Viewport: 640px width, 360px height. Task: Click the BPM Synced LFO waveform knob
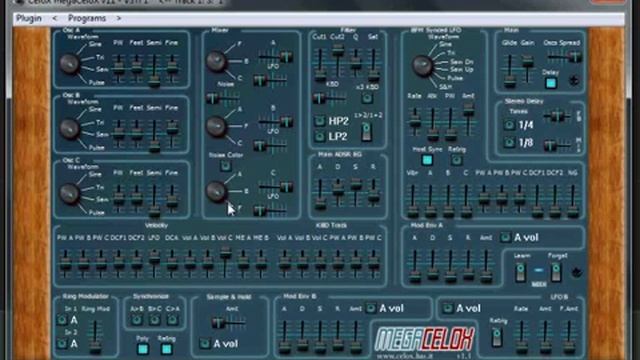coord(422,66)
